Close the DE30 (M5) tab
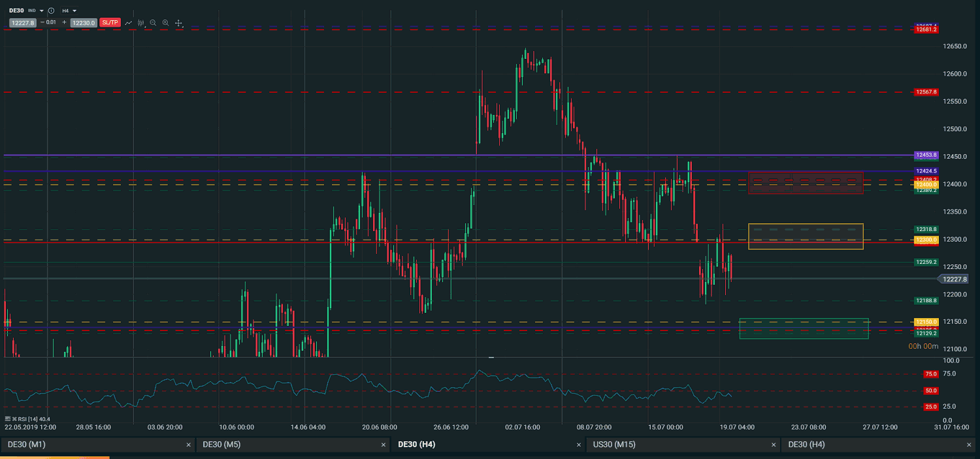Image resolution: width=980 pixels, height=459 pixels. tap(384, 445)
